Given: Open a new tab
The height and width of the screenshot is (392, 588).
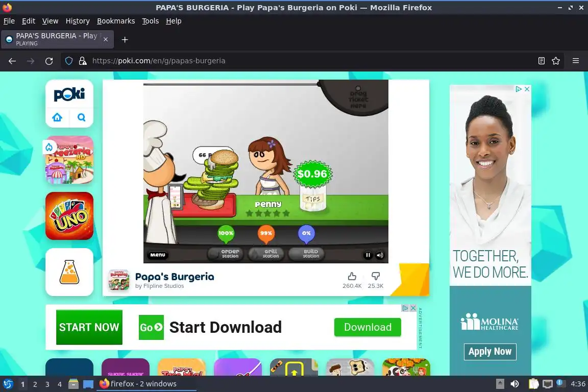Looking at the screenshot, I should click(x=125, y=40).
